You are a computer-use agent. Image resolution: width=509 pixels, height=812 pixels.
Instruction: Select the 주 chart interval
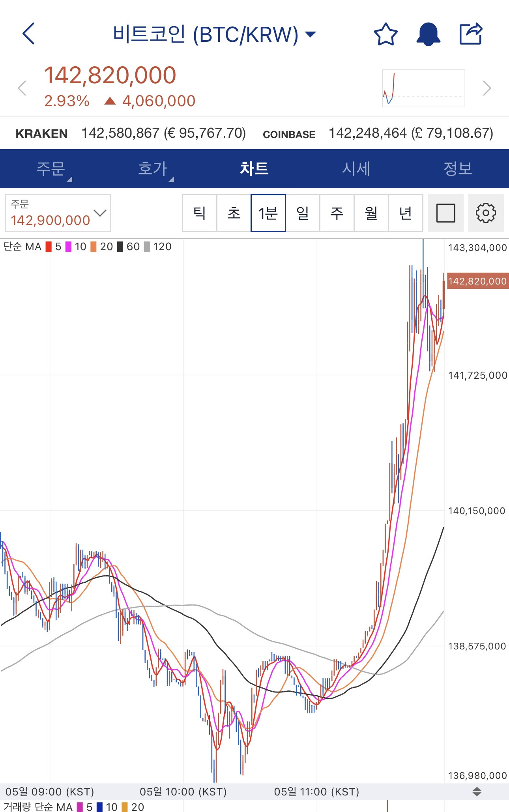tap(337, 213)
